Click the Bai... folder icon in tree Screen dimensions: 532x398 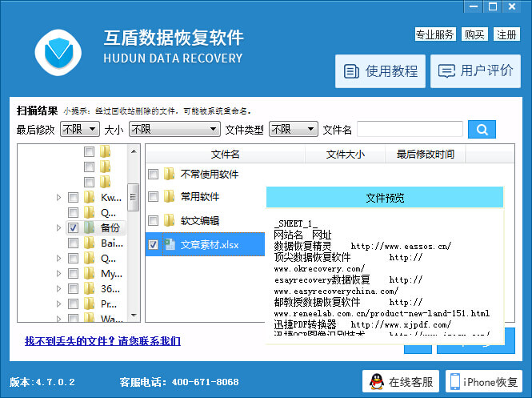point(89,243)
